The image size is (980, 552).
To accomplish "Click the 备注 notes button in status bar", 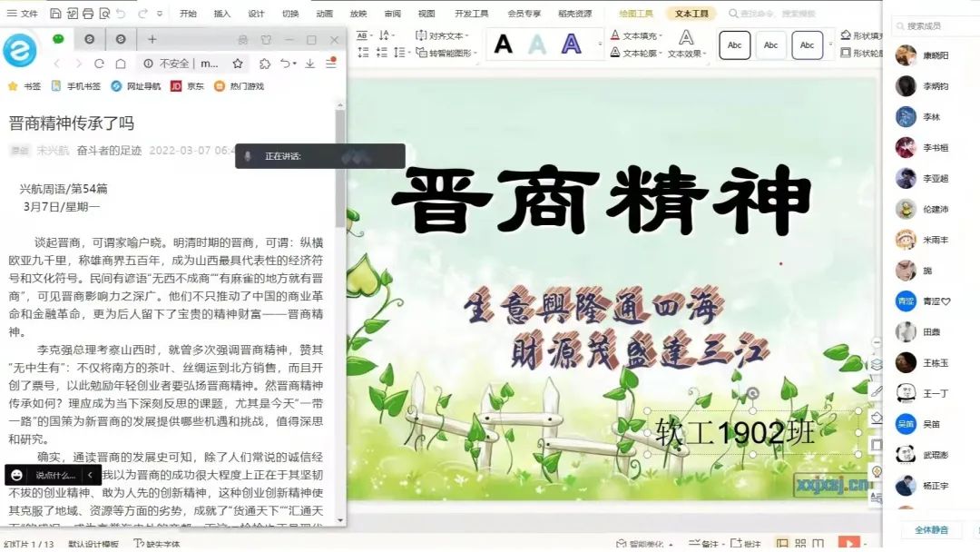I will [704, 544].
